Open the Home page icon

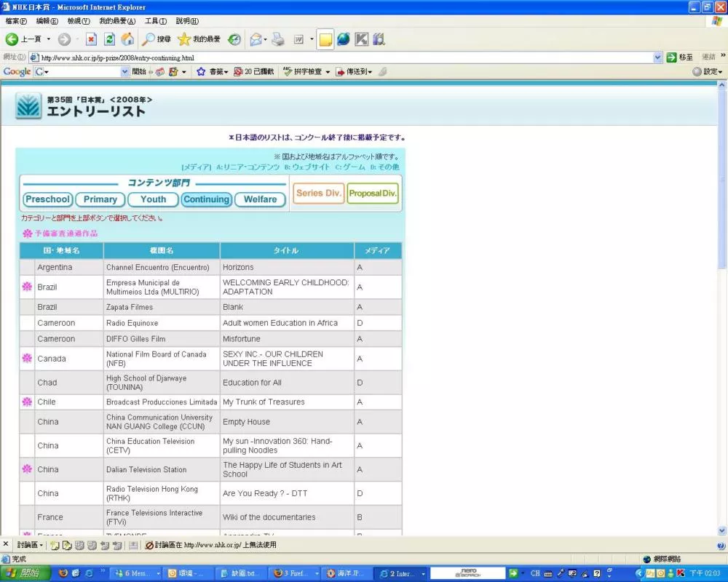tap(127, 39)
